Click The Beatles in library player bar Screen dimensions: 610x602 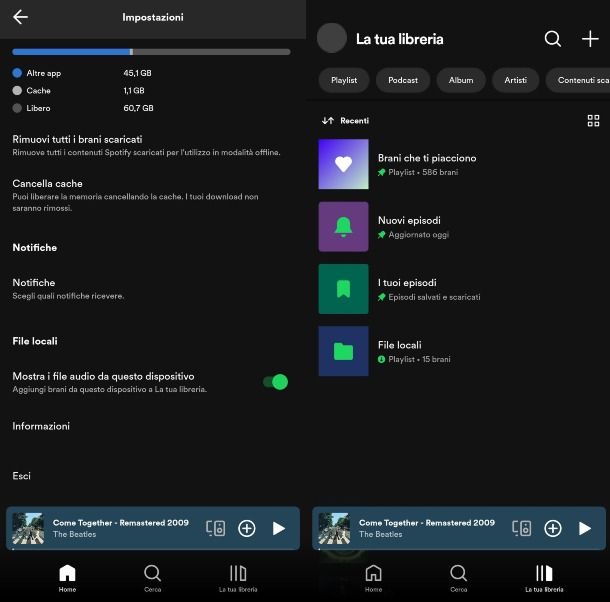tap(381, 534)
